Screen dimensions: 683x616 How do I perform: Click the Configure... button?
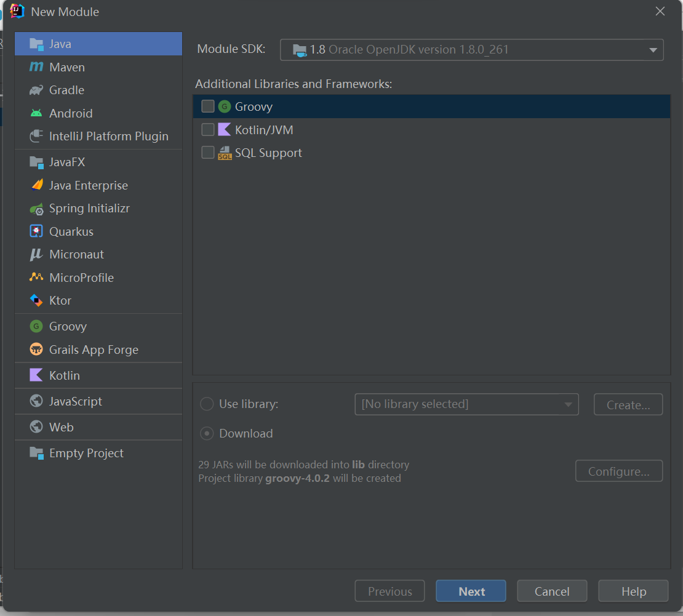click(x=619, y=471)
